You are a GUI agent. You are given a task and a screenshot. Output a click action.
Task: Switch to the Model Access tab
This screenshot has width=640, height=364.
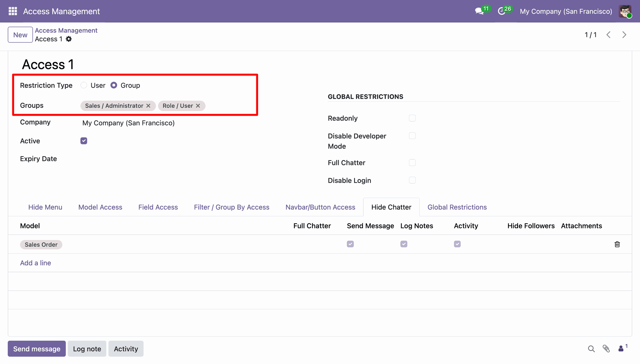(100, 207)
